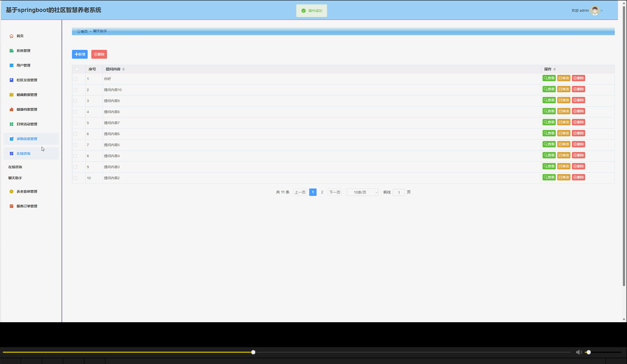Open 养老套餐管理 in the sidebar
627x364 pixels.
click(31, 192)
